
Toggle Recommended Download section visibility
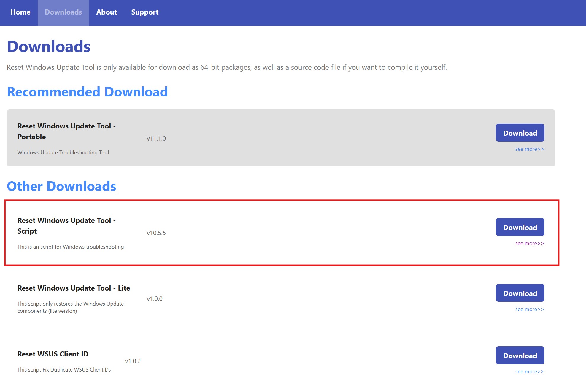tap(87, 91)
